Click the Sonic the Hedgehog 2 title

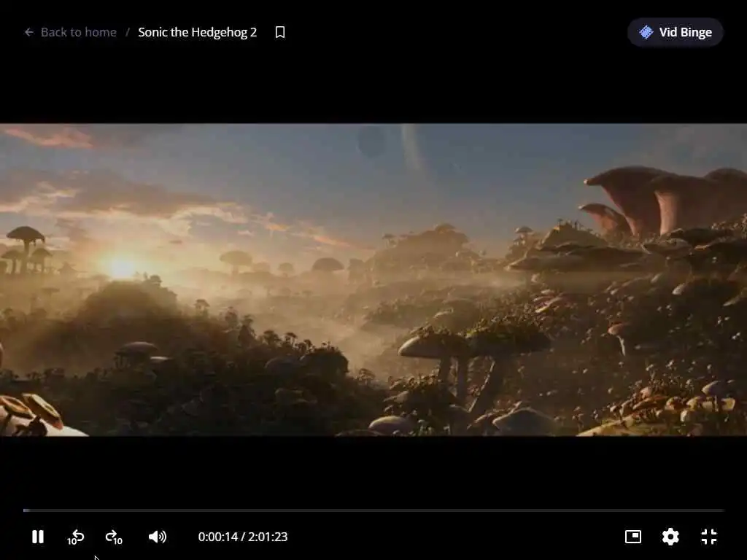[x=197, y=32]
